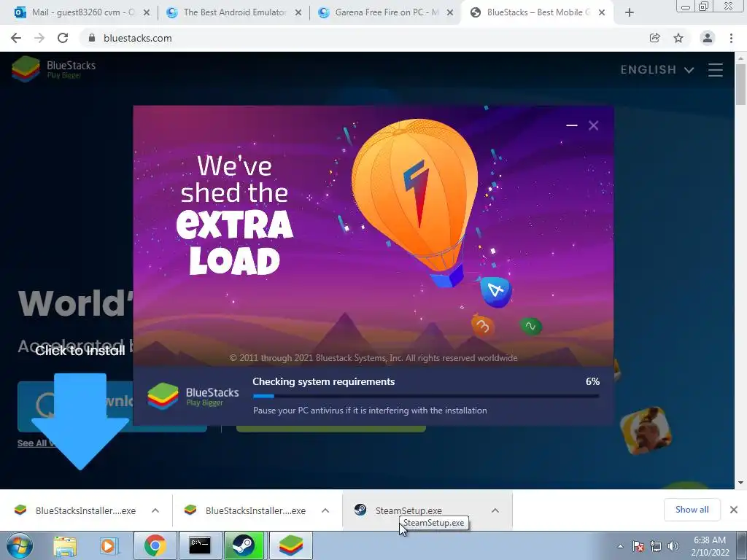747x560 pixels.
Task: Expand options for first BlueStacksInstaller download
Action: point(155,510)
